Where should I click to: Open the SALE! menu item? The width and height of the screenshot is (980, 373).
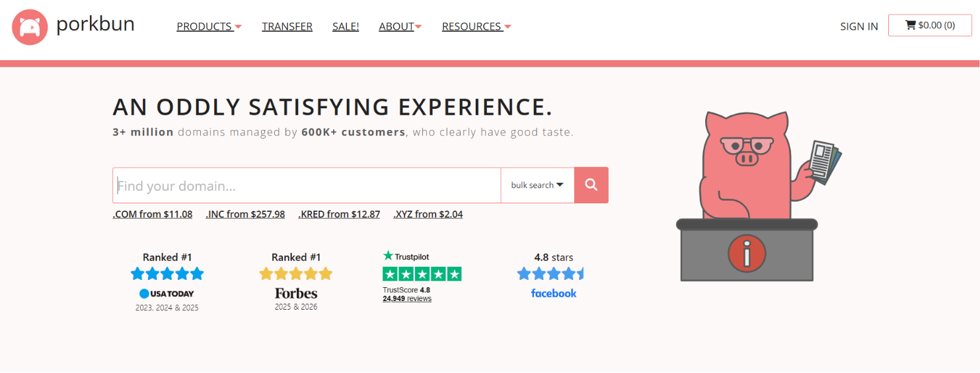click(346, 26)
